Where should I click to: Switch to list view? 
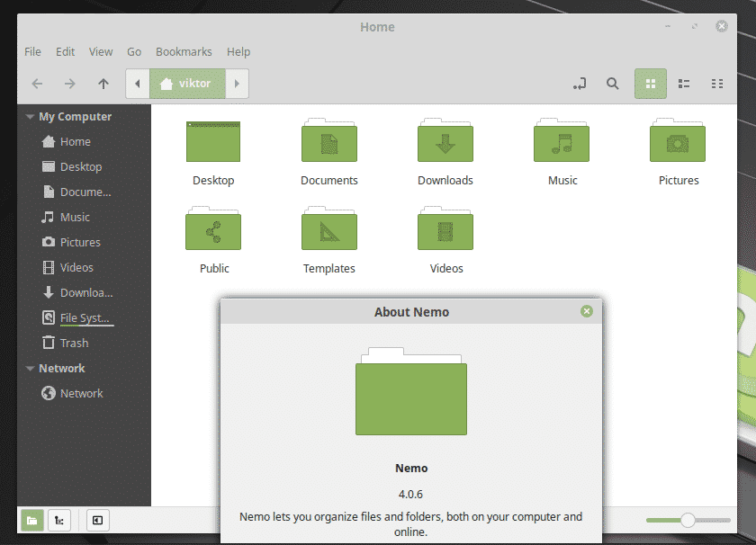[684, 84]
